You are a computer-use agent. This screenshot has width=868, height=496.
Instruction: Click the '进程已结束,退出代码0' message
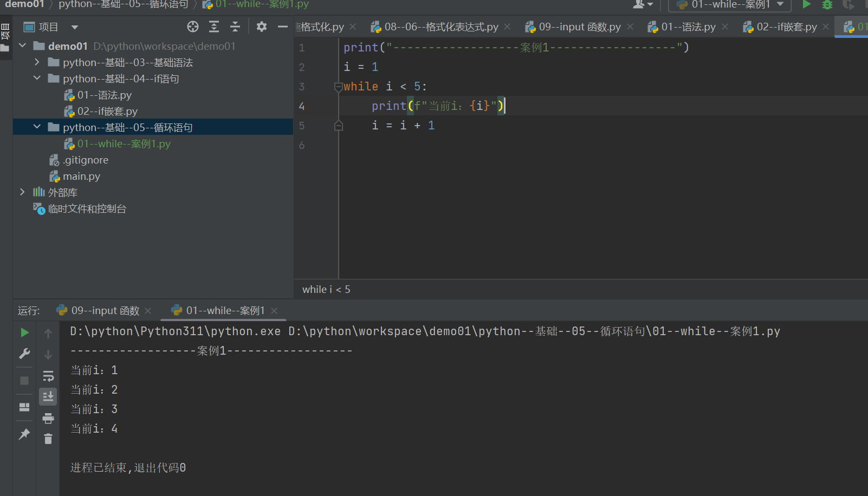[128, 468]
